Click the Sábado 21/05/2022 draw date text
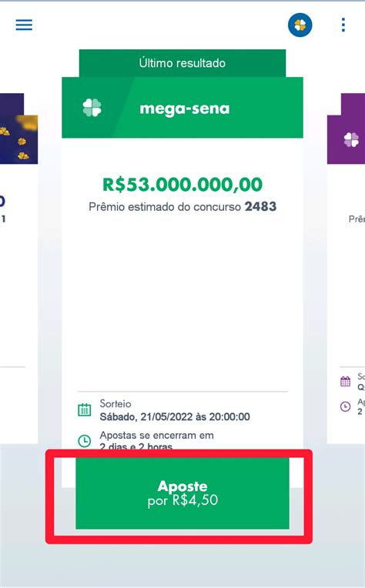 [175, 416]
